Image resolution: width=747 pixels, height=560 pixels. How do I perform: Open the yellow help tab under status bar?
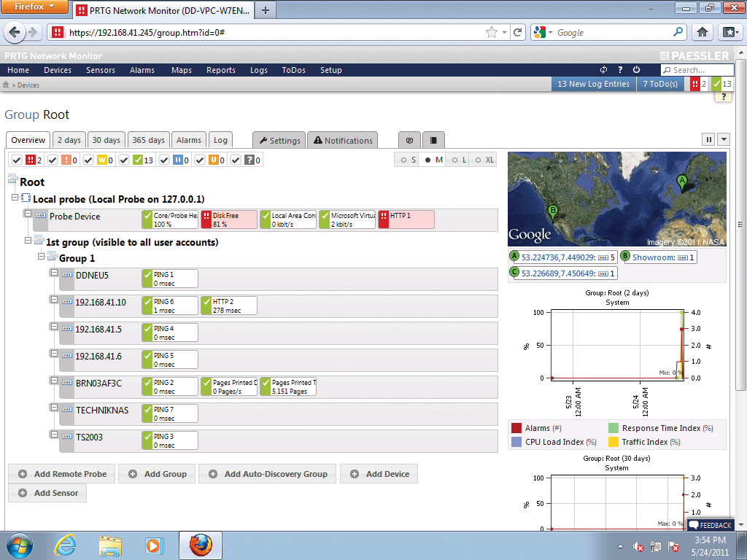[723, 97]
